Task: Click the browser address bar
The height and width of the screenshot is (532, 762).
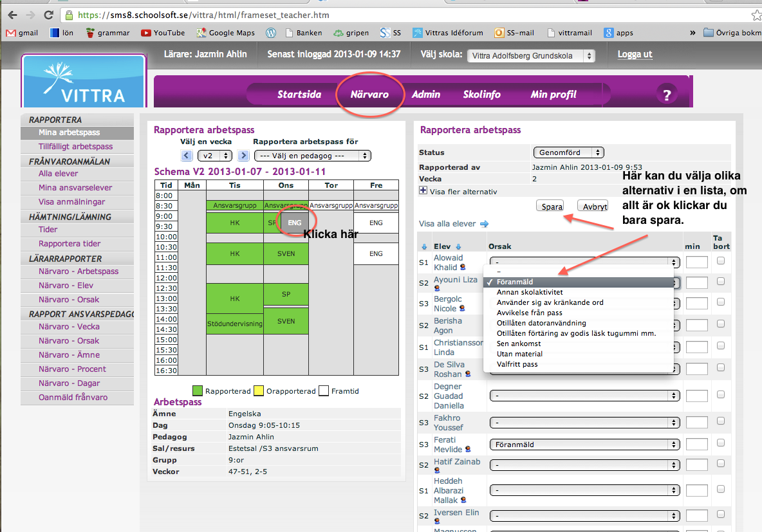Action: point(408,15)
